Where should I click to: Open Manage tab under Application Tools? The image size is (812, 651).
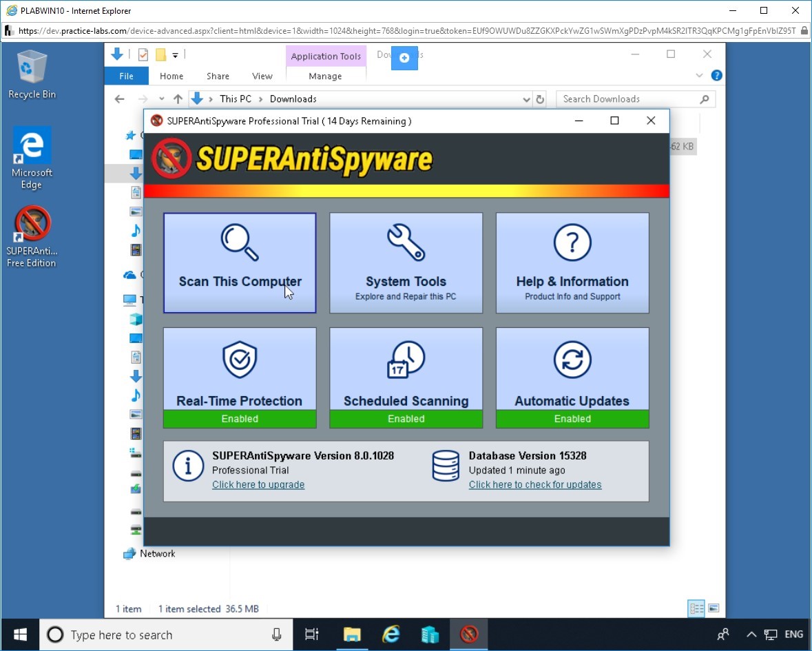(x=325, y=76)
